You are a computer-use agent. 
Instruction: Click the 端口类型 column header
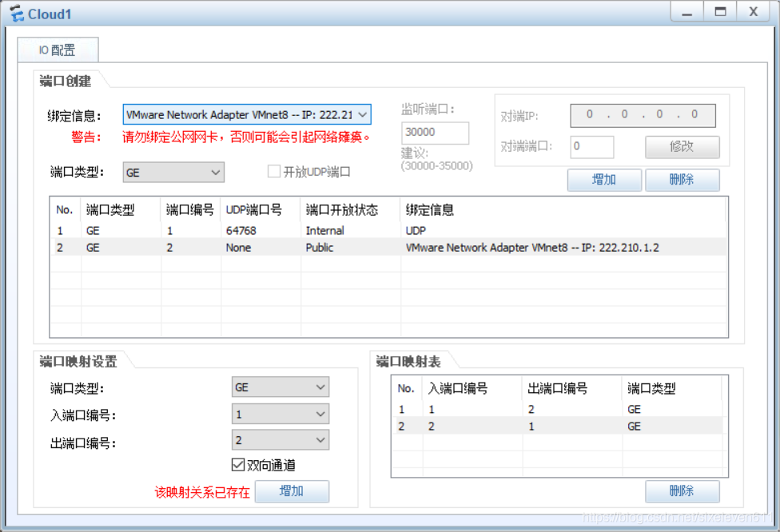(x=121, y=210)
